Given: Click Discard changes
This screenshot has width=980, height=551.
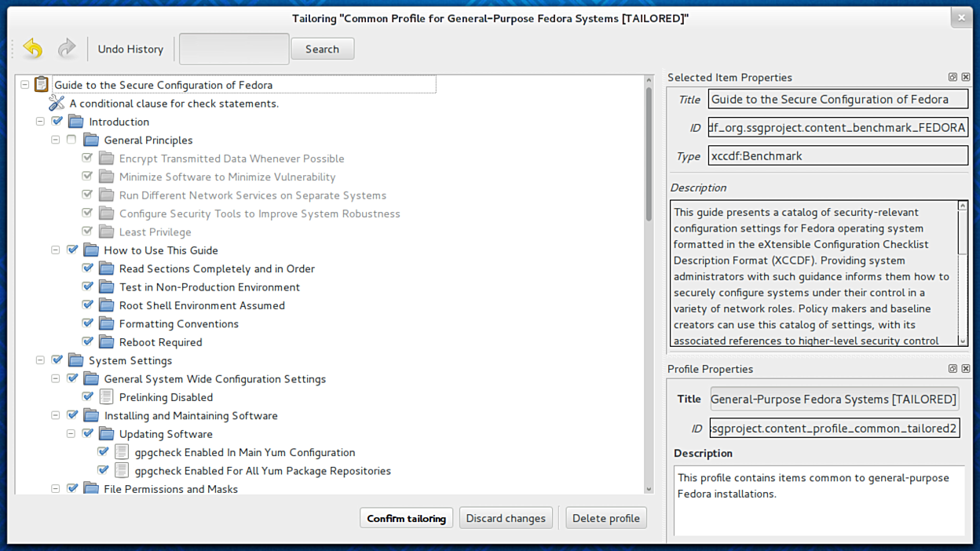Looking at the screenshot, I should tap(506, 518).
